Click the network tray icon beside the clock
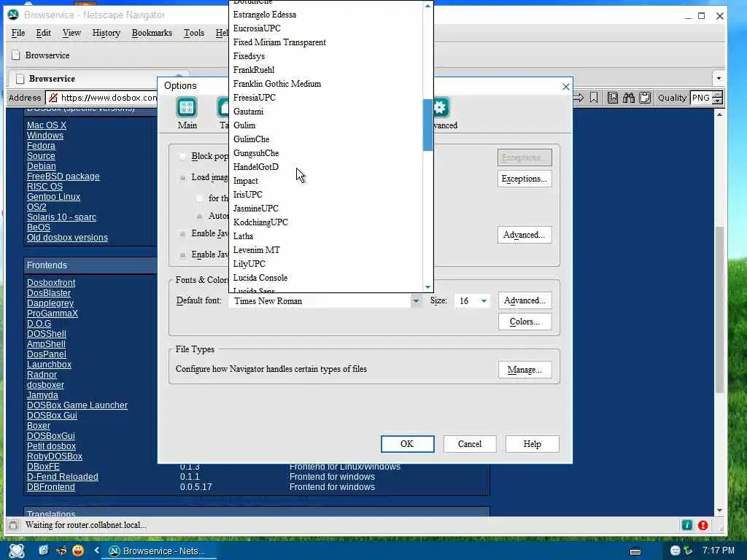Viewport: 747px width, 560px height. [687, 551]
